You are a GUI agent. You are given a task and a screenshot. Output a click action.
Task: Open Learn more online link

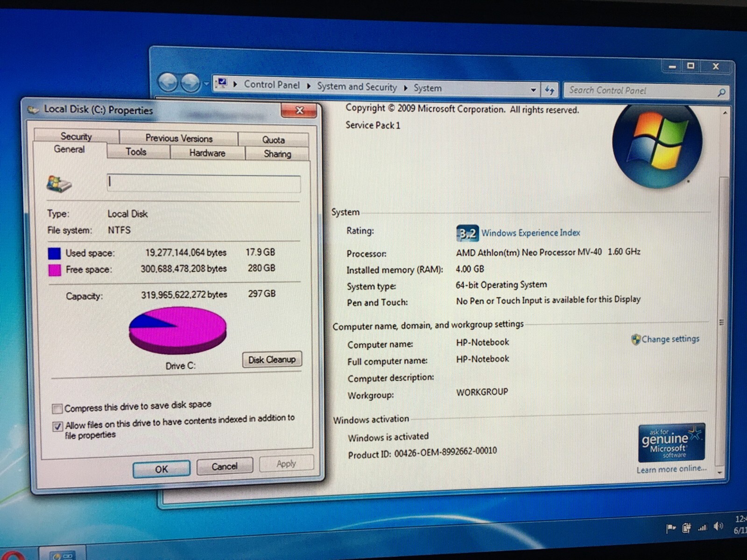click(671, 469)
